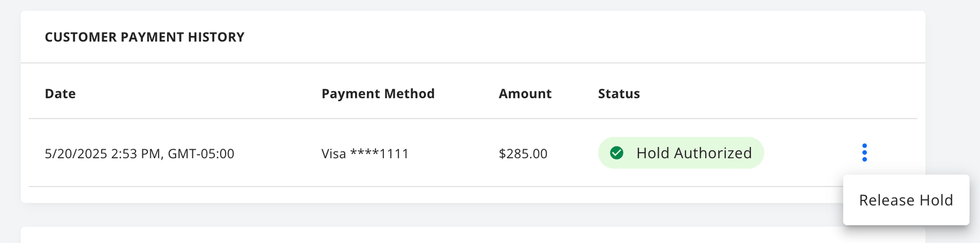Click the GMT-05:00 timezone text
This screenshot has width=980, height=243.
click(201, 153)
